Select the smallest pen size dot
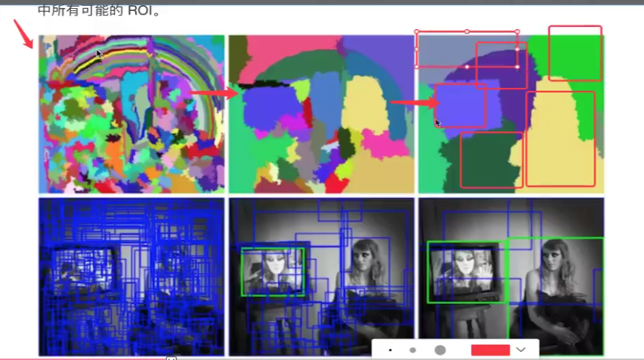 tap(390, 350)
